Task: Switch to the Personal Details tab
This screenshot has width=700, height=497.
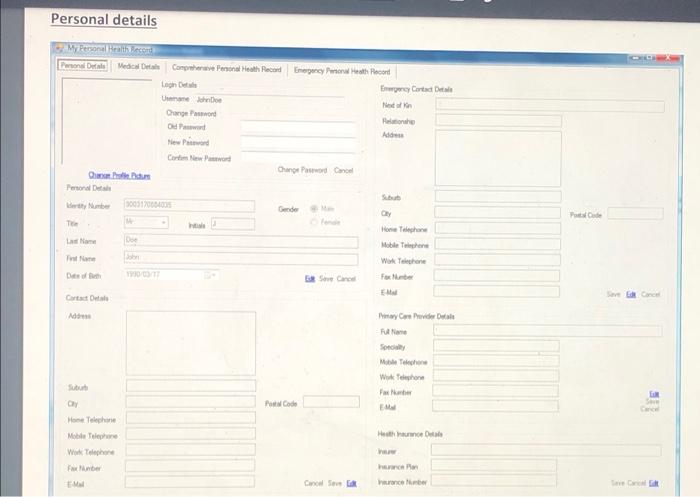Action: coord(83,66)
